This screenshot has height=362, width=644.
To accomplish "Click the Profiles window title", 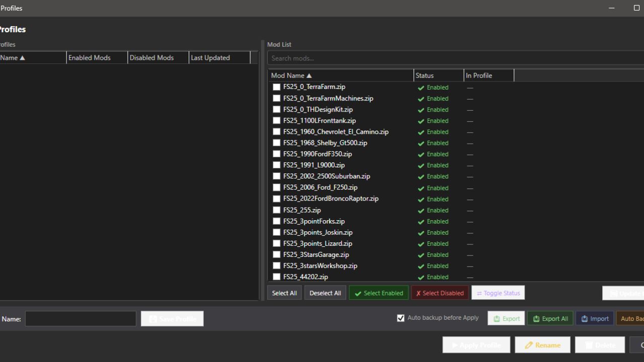I will click(x=12, y=8).
